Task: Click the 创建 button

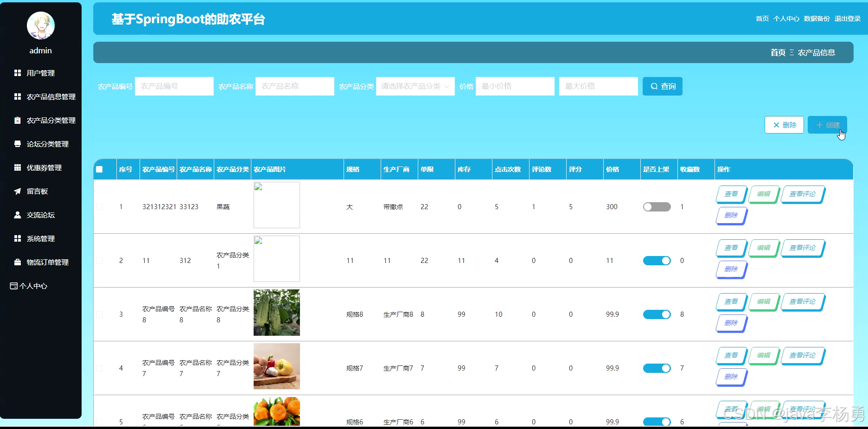Action: [x=828, y=125]
